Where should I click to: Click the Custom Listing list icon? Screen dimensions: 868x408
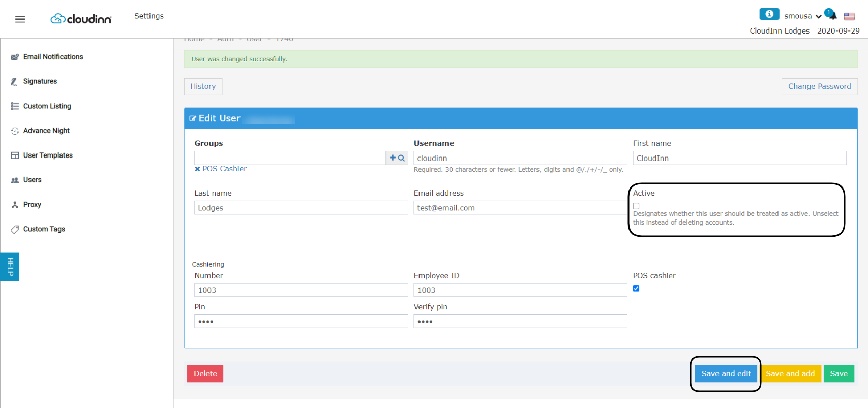click(15, 106)
